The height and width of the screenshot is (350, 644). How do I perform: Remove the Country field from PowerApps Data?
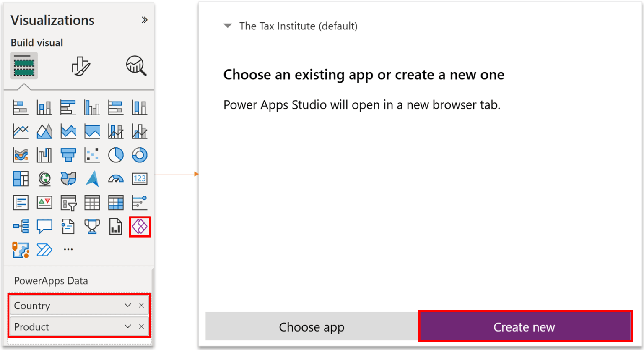141,306
